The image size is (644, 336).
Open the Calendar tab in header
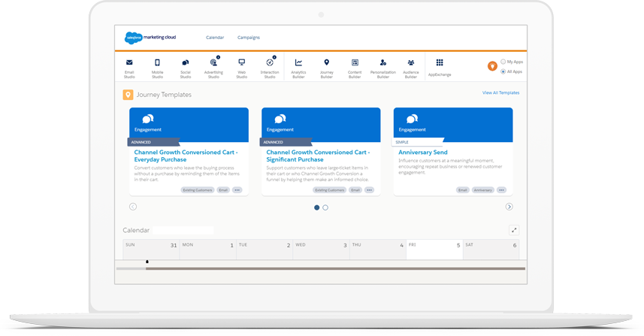click(215, 38)
